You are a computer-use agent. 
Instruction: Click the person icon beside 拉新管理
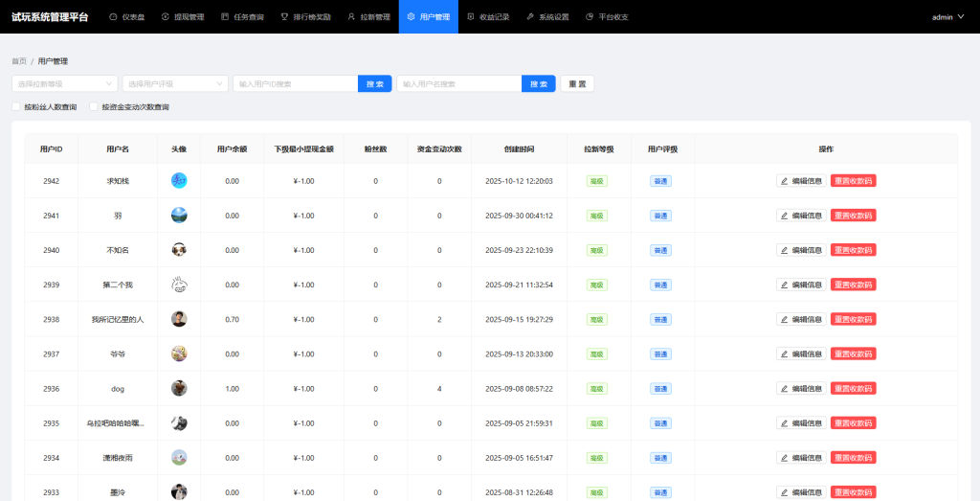point(351,17)
